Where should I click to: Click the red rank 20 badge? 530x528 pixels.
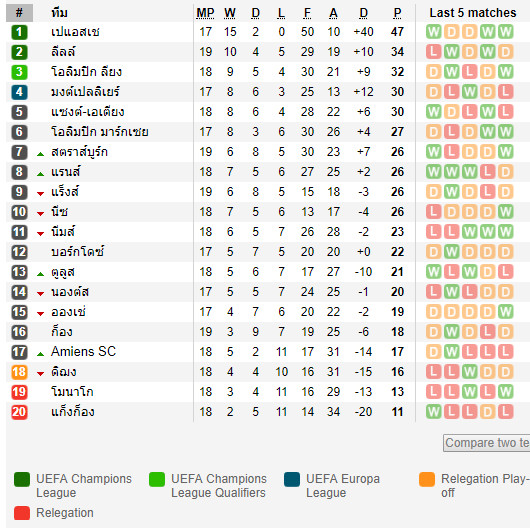(x=19, y=412)
